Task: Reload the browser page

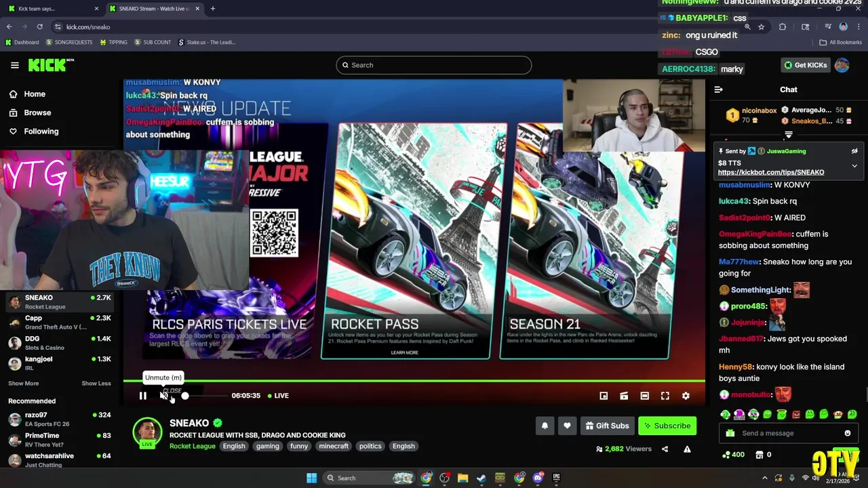Action: click(x=40, y=27)
